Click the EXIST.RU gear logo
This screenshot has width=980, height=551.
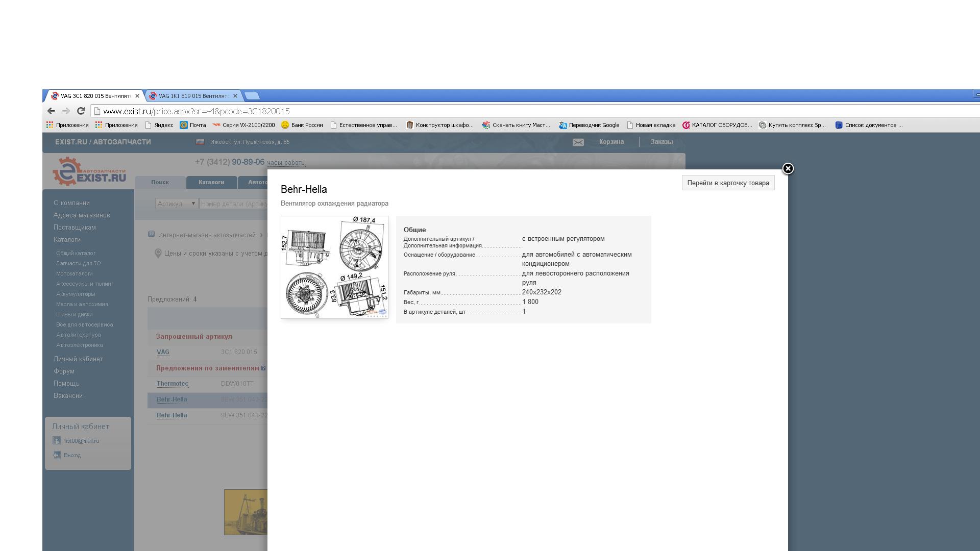66,171
